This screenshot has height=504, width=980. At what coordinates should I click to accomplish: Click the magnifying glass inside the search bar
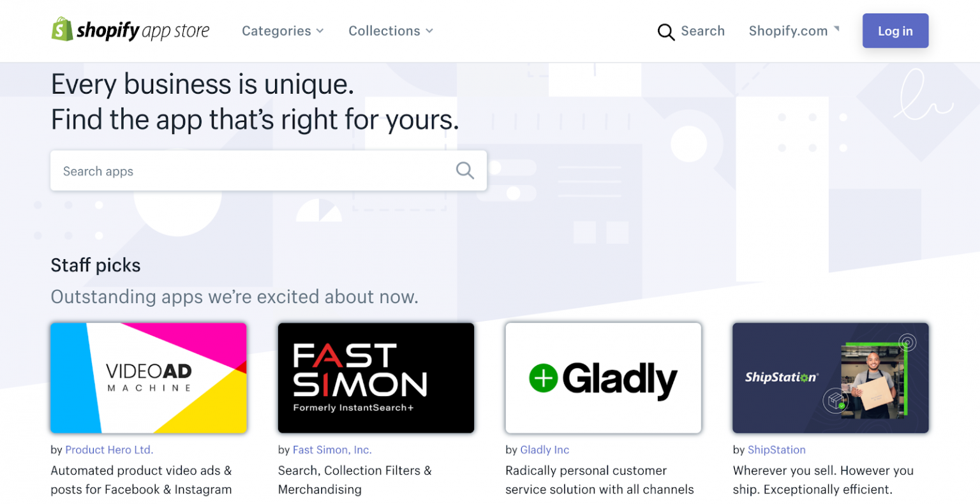pos(464,170)
